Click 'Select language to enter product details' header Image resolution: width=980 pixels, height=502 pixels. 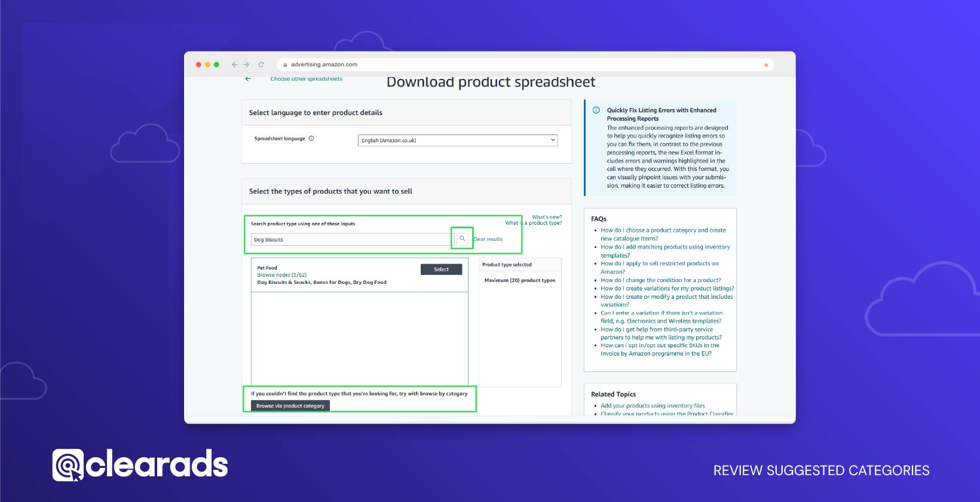316,113
